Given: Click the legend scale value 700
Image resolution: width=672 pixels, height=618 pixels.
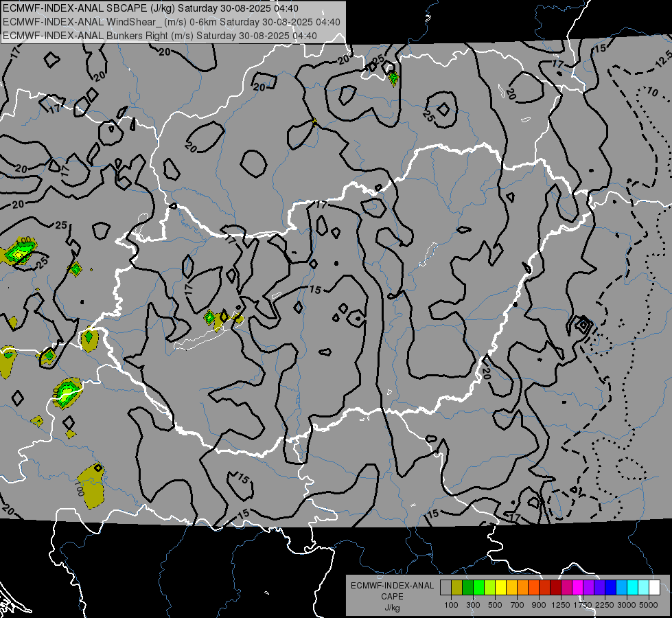Looking at the screenshot, I should click(x=518, y=605).
